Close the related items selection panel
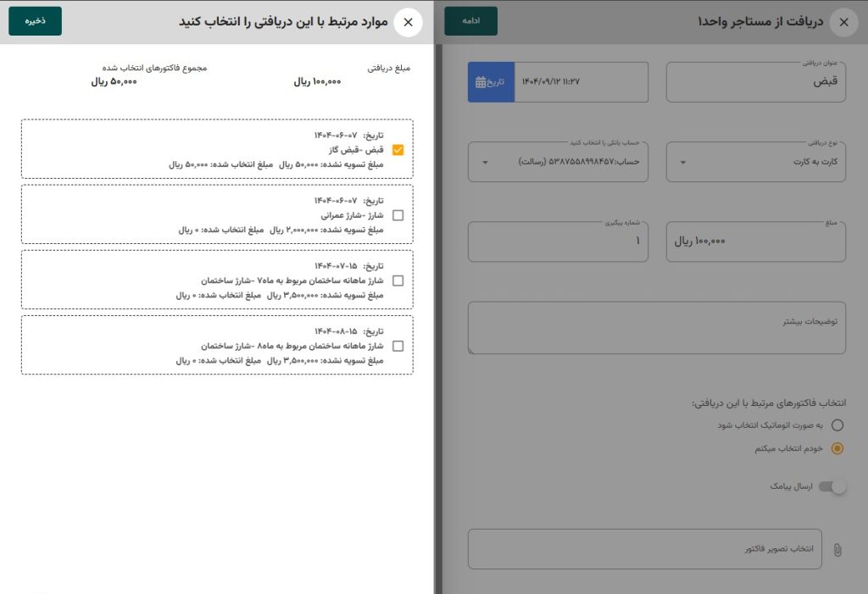 [x=408, y=22]
